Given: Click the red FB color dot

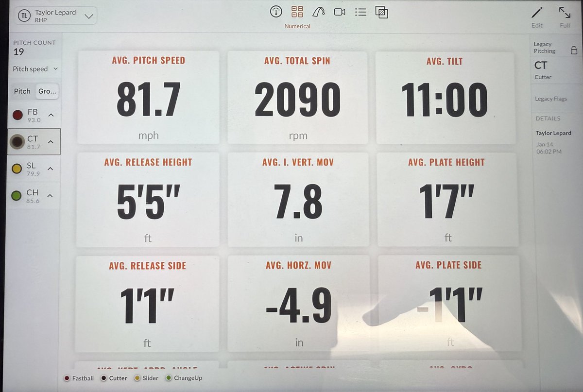Looking at the screenshot, I should [x=17, y=115].
